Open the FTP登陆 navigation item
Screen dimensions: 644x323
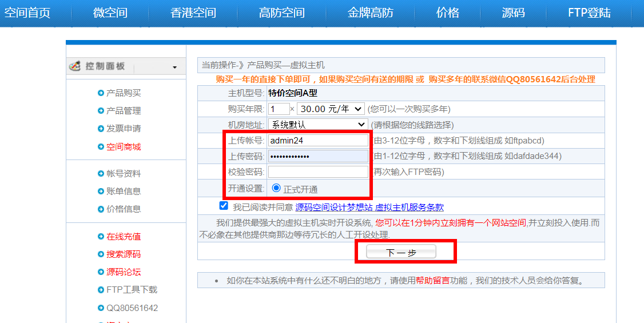[x=589, y=13]
